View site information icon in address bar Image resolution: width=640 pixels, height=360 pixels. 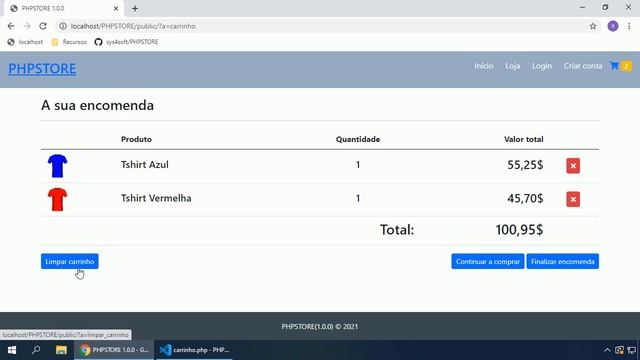click(x=62, y=26)
